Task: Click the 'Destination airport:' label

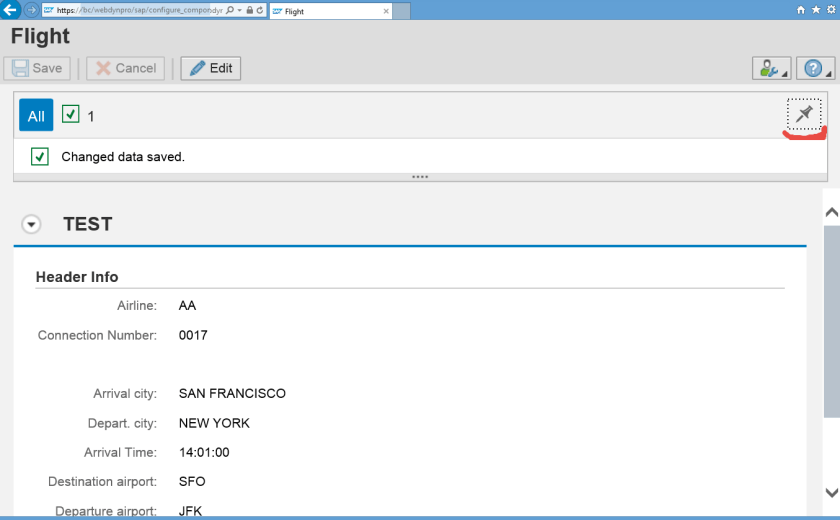Action: pos(102,481)
